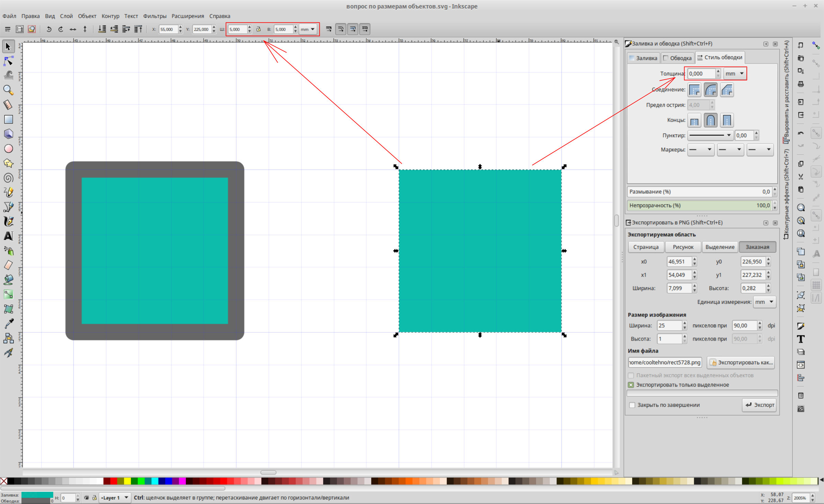Select the Spiral tool

[8, 178]
